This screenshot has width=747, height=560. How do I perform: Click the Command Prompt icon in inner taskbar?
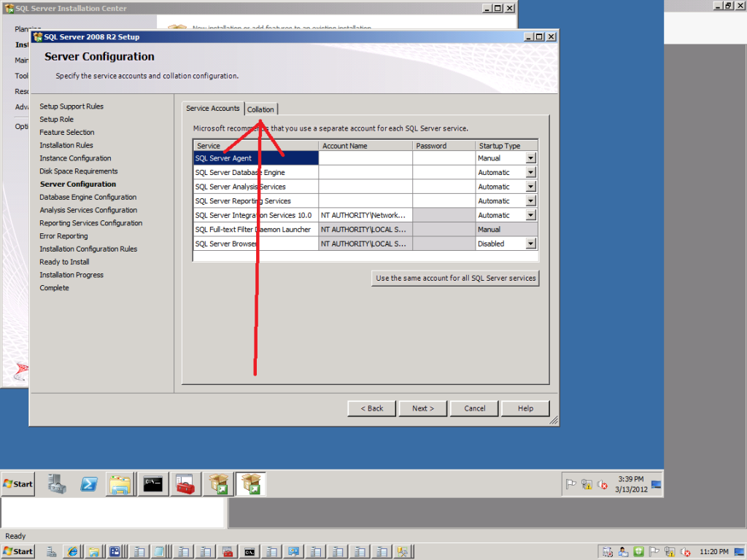(x=152, y=484)
